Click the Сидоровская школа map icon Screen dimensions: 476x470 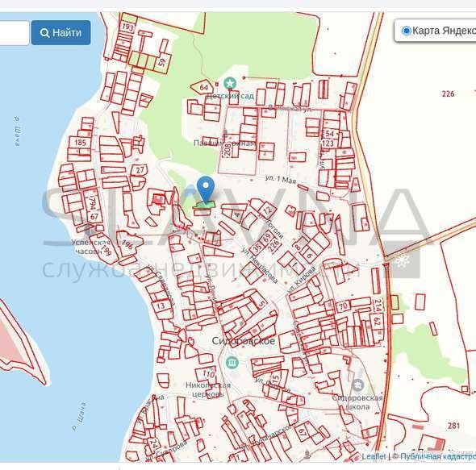(x=358, y=385)
